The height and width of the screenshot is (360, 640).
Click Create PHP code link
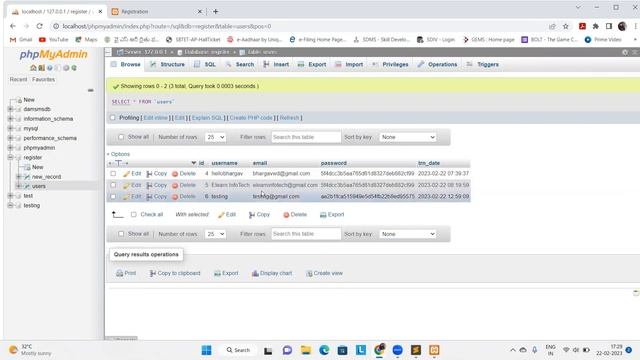coord(251,118)
